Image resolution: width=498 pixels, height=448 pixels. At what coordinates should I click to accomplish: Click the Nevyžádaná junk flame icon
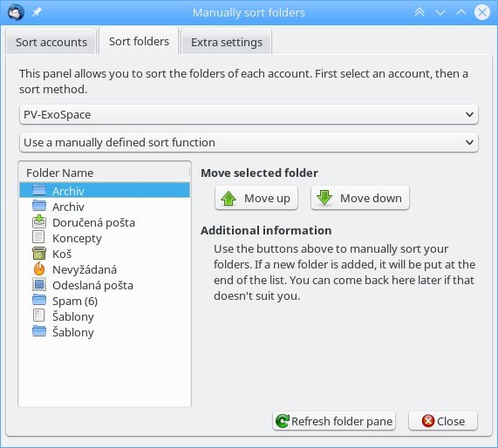click(39, 268)
